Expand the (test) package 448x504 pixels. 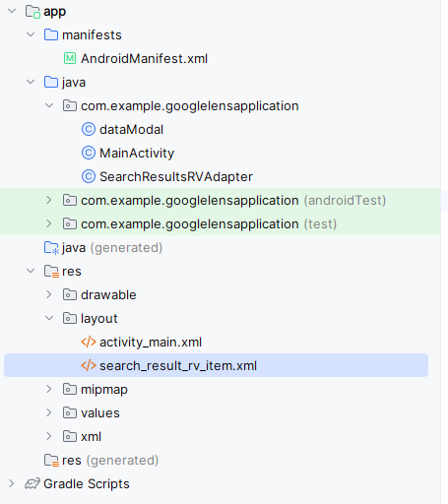pos(49,223)
